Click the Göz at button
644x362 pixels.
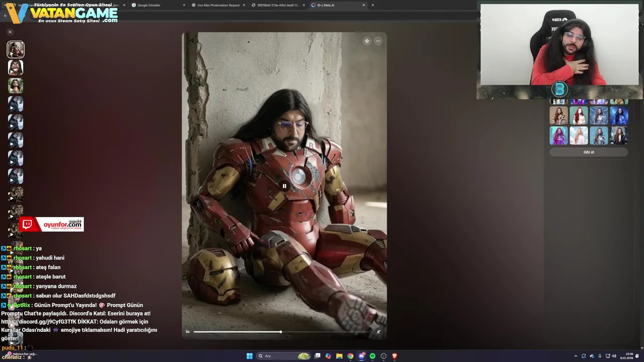[589, 152]
